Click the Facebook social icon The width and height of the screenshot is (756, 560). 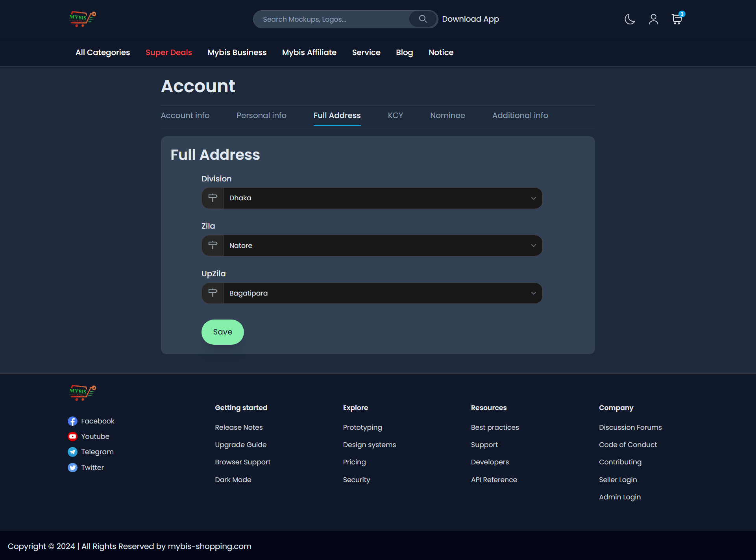(72, 421)
